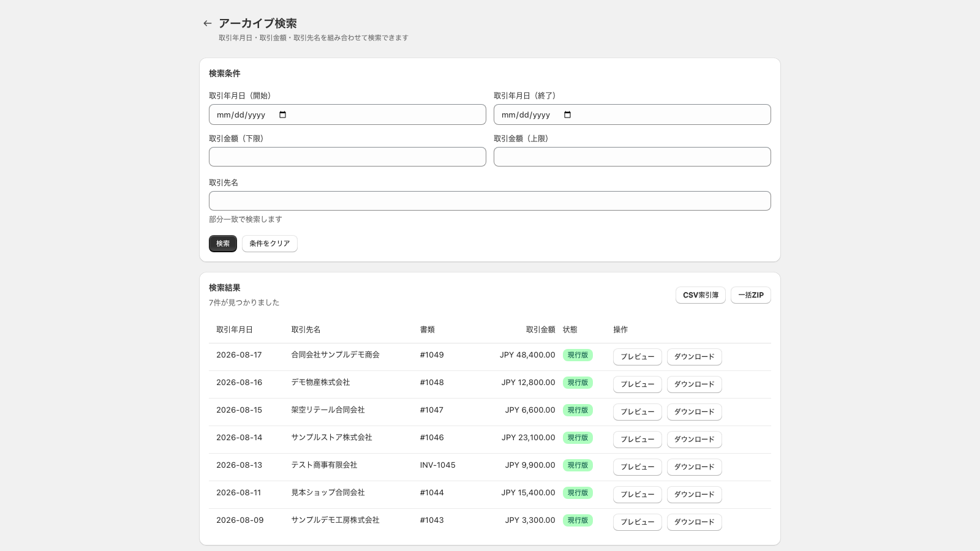This screenshot has height=551, width=980.
Task: Select 合同会社サンプルデモ商会 cell
Action: pos(335,354)
